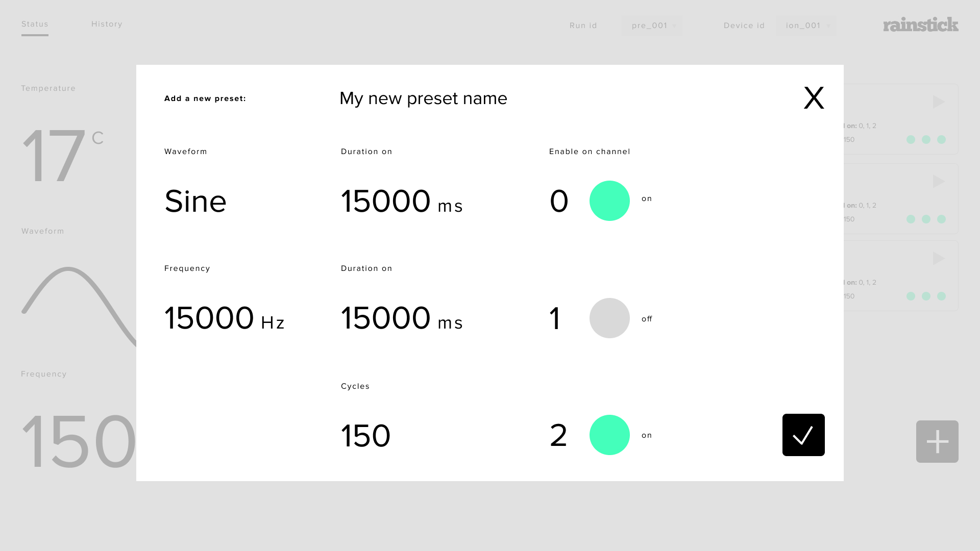Change the Sine waveform value
Image resolution: width=980 pixels, height=551 pixels.
coord(195,201)
